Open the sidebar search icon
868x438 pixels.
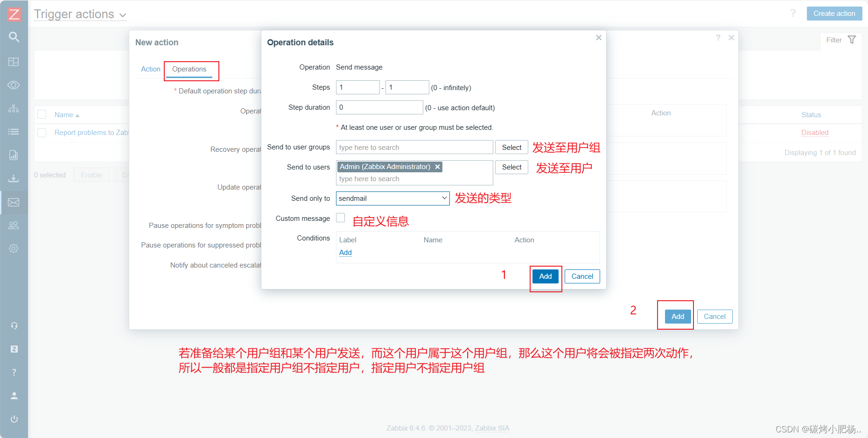point(14,37)
